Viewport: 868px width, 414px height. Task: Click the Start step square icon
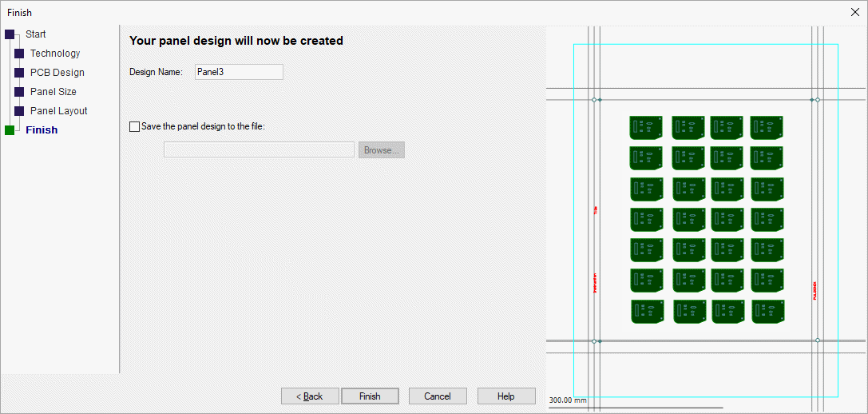click(10, 34)
